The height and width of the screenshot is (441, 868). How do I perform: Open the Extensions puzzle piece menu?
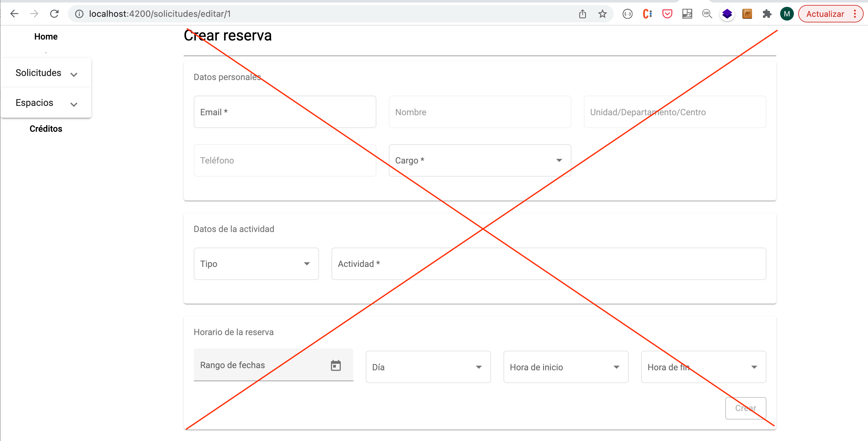pos(767,14)
